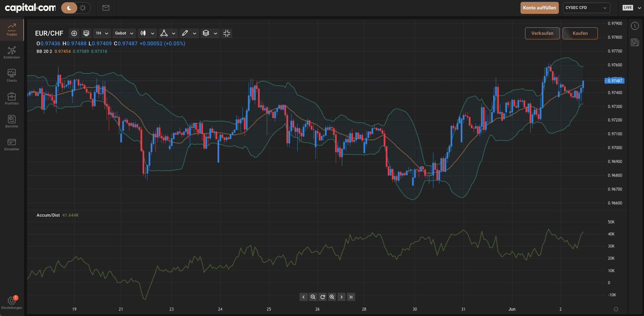Viewport: 644px width, 316px height.
Task: Select the pencil drawing tool
Action: [x=185, y=33]
